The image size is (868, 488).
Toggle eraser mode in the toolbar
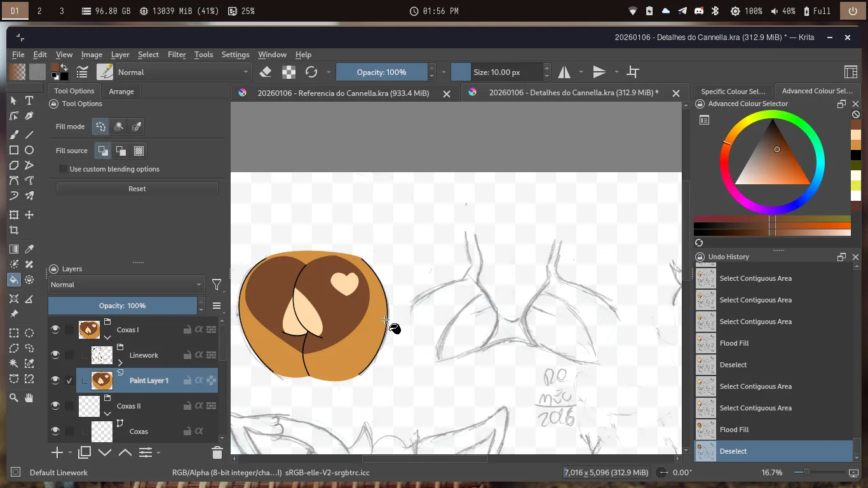pyautogui.click(x=266, y=72)
